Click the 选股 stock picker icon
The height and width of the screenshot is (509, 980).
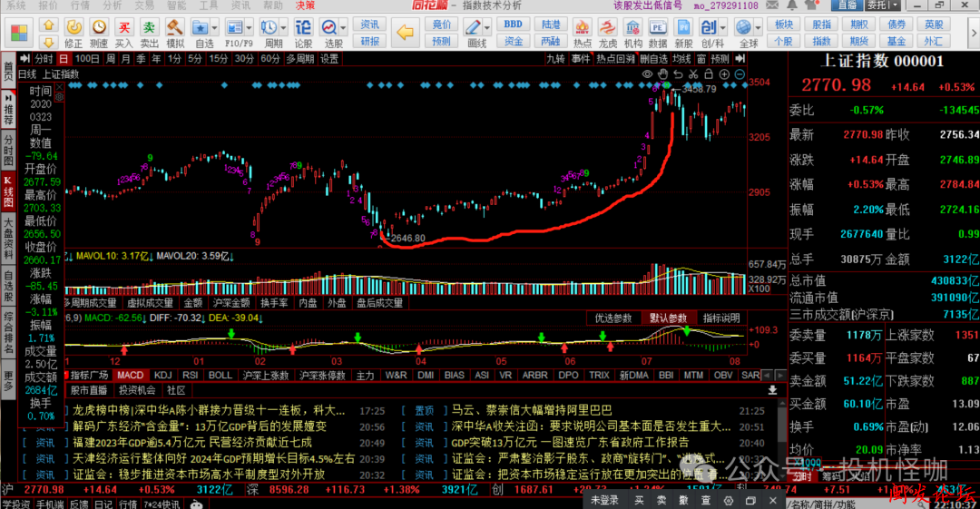click(329, 27)
